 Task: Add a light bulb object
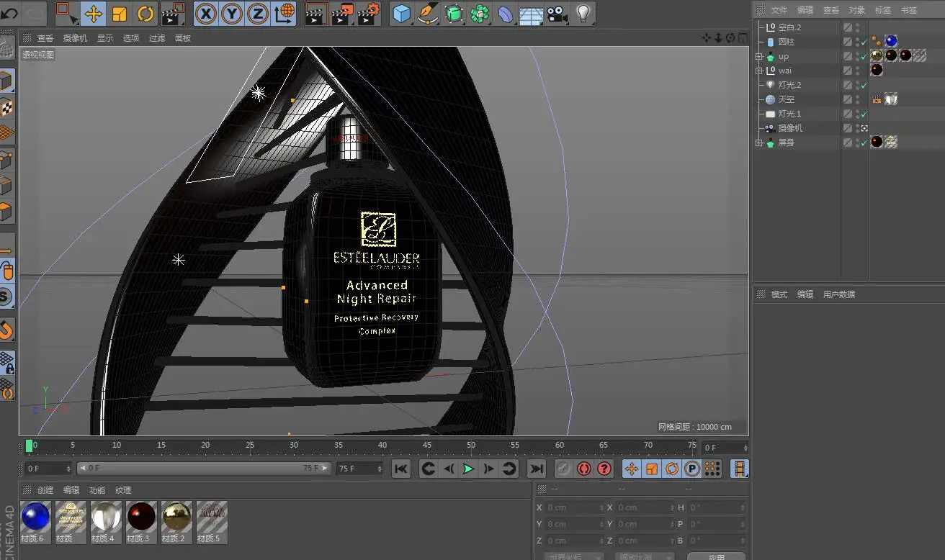[x=583, y=13]
